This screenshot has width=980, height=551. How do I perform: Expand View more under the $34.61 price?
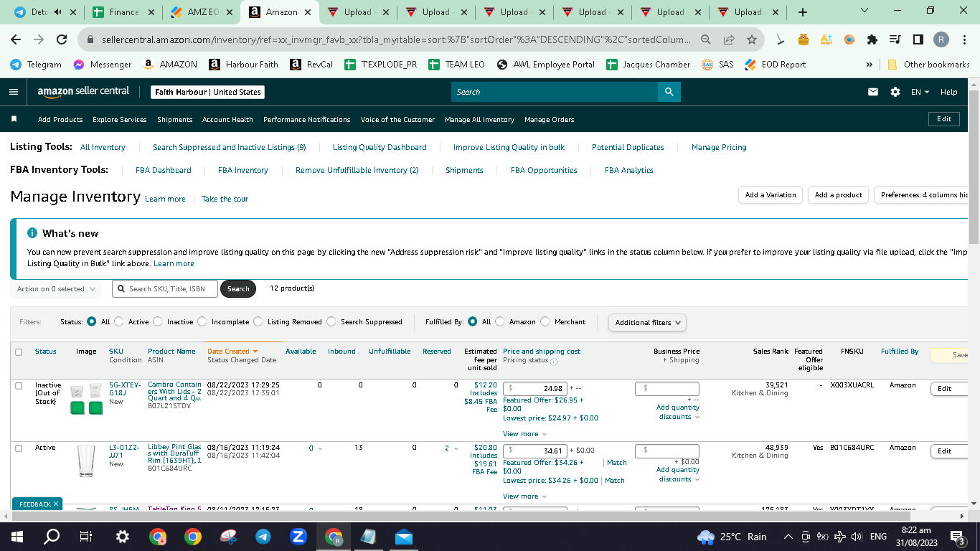(524, 496)
